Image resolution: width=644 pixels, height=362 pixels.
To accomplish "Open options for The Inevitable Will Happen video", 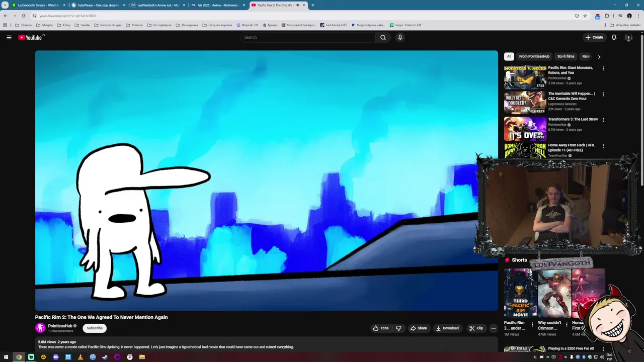I will tap(603, 94).
